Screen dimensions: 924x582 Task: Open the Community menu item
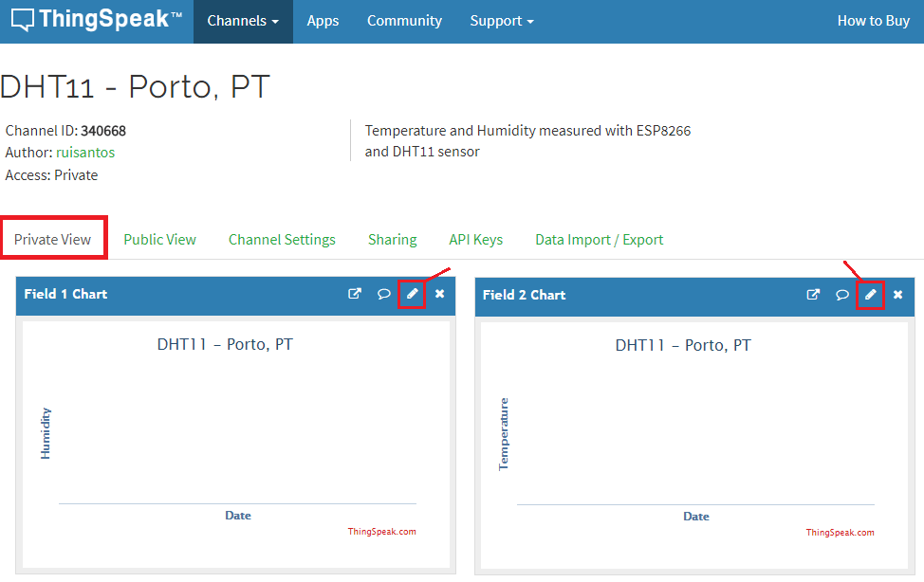coord(404,21)
